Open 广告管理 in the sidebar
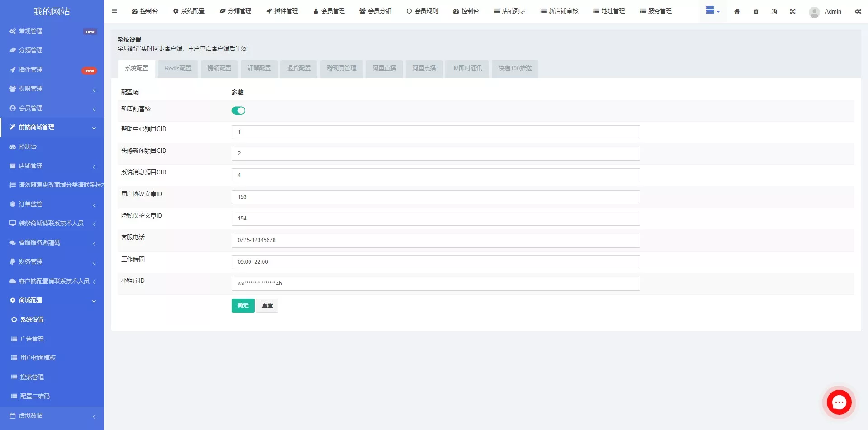 [32, 339]
